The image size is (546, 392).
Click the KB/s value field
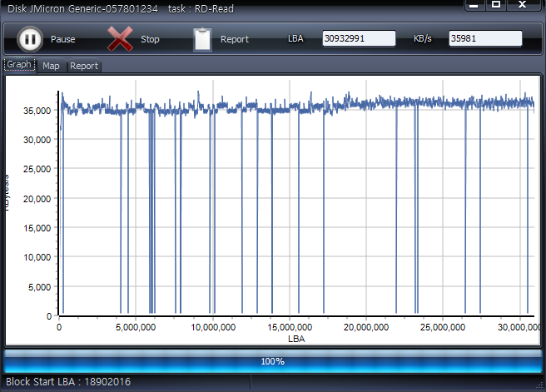point(485,38)
